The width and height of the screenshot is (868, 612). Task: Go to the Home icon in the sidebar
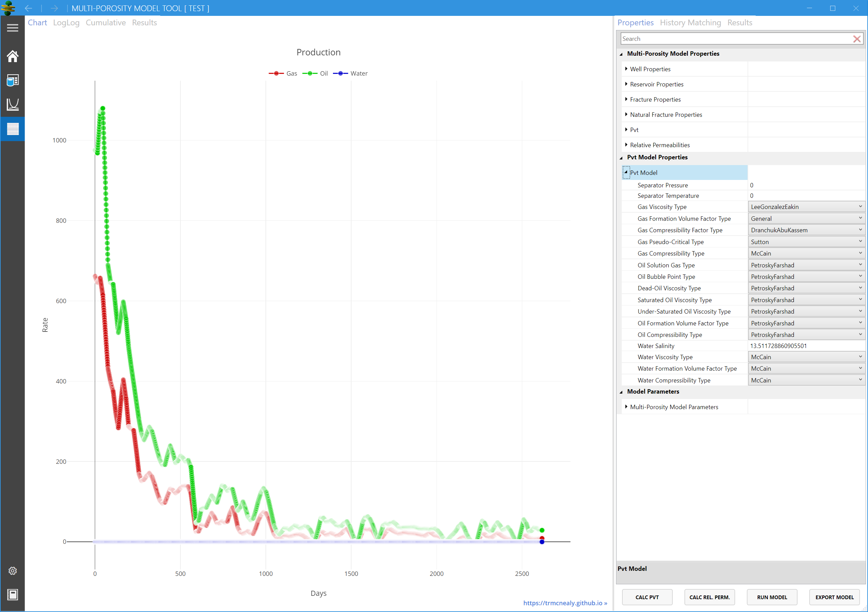[12, 56]
